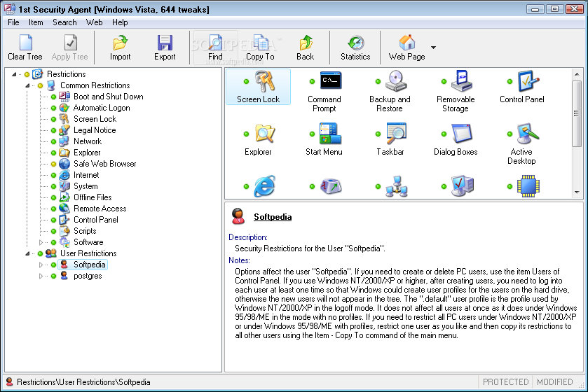Select the Screen Lock icon in right panel
The height and width of the screenshot is (392, 588).
(258, 87)
